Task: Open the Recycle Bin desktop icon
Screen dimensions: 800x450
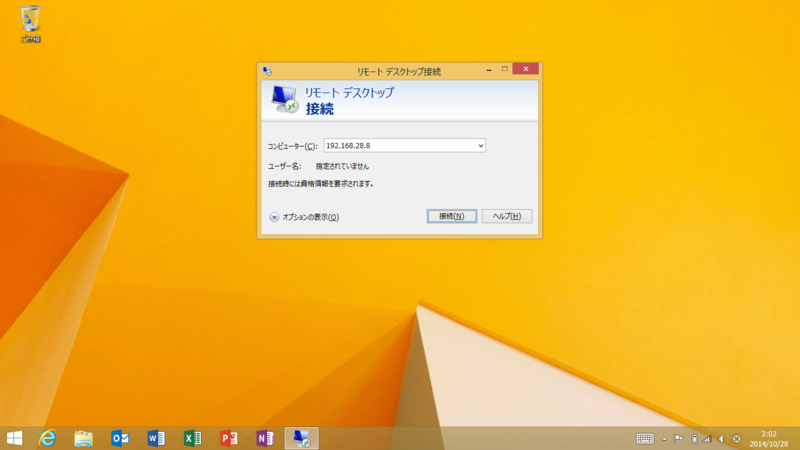Action: click(x=30, y=23)
